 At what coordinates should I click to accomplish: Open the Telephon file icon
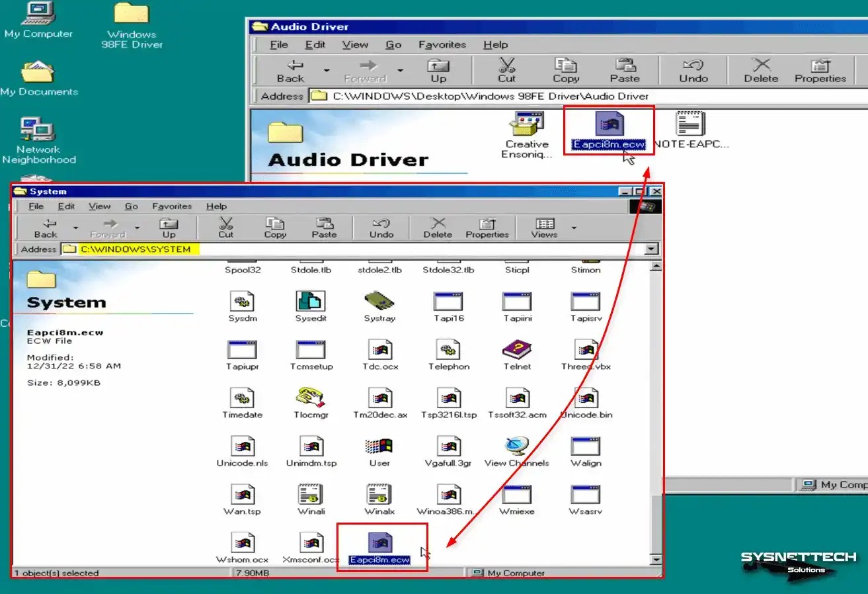click(448, 351)
